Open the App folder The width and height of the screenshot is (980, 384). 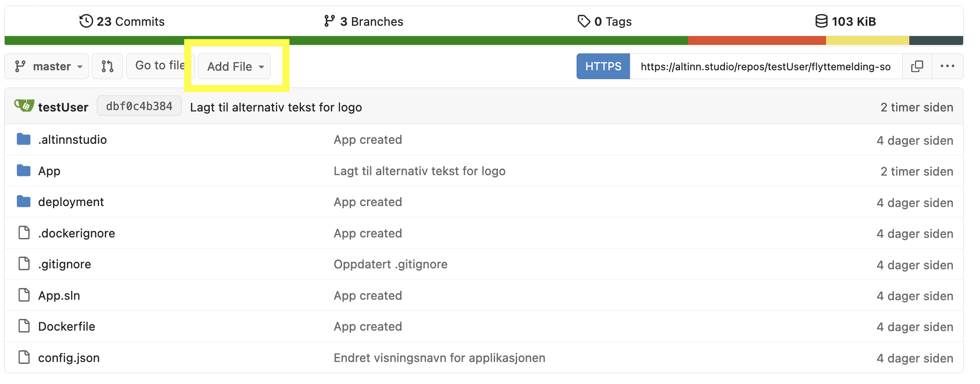click(x=49, y=171)
